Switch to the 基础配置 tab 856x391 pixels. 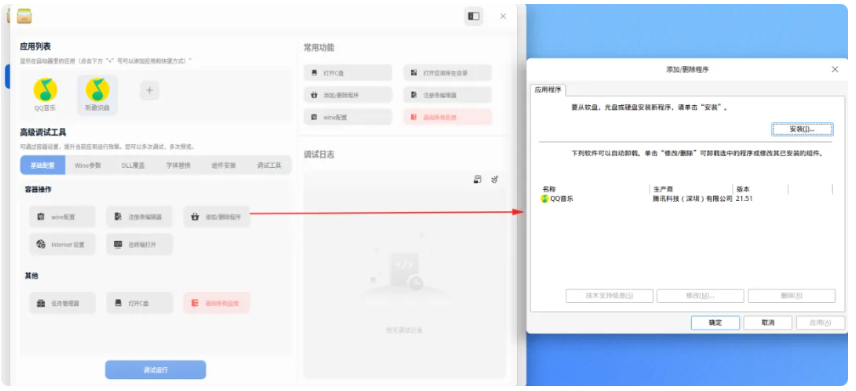coord(43,165)
